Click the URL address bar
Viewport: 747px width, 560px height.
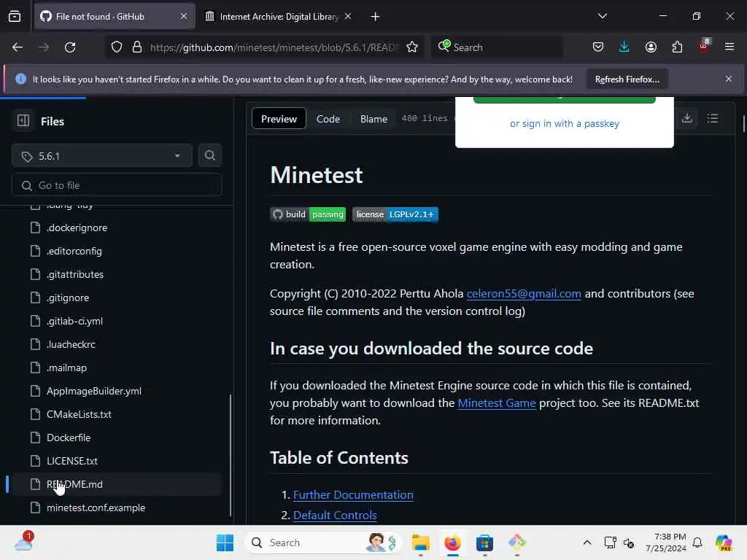[x=273, y=47]
